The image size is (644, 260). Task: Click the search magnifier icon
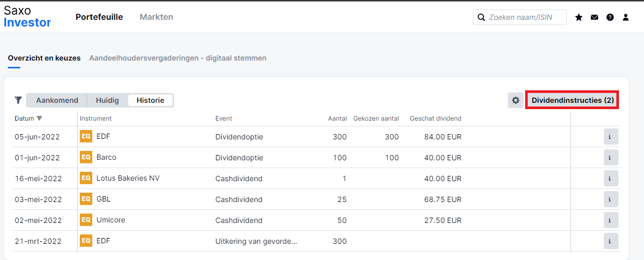(481, 17)
